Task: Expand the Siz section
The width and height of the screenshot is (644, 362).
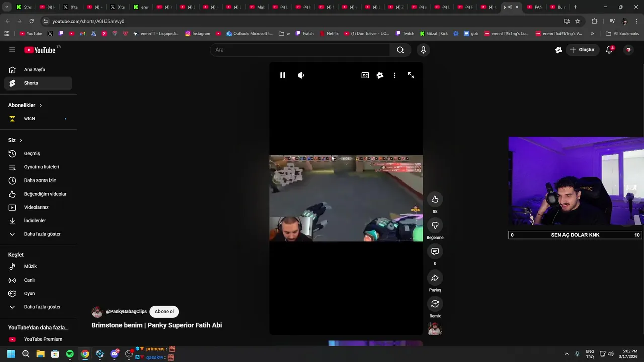Action: click(x=15, y=140)
